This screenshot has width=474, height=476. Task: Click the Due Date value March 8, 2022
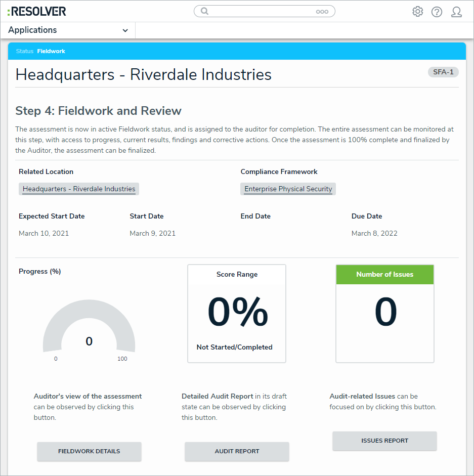[x=374, y=234]
